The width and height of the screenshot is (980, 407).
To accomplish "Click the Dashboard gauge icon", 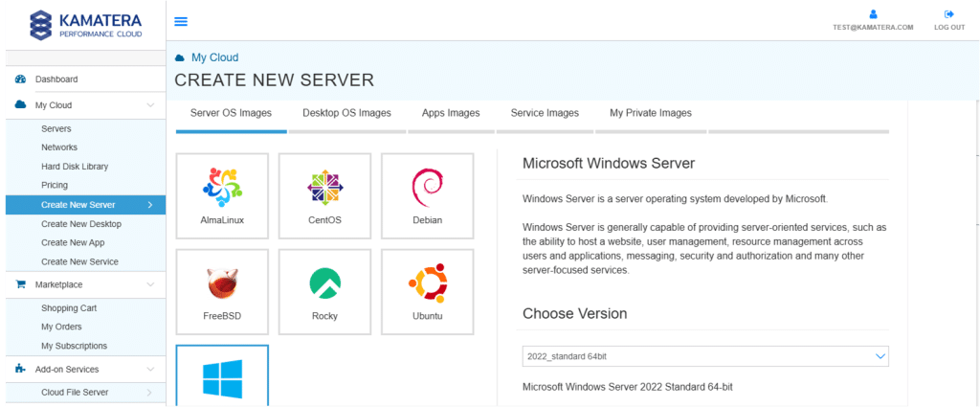I will click(20, 79).
